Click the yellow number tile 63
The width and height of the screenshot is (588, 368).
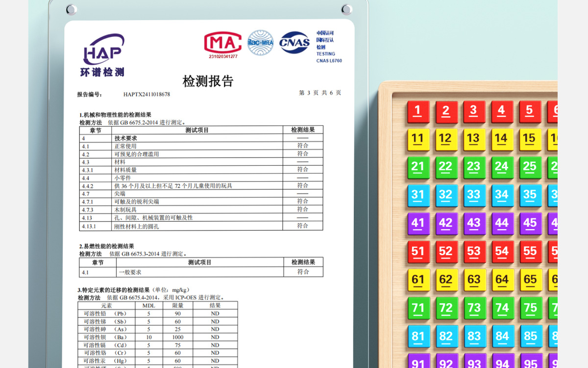(x=474, y=280)
